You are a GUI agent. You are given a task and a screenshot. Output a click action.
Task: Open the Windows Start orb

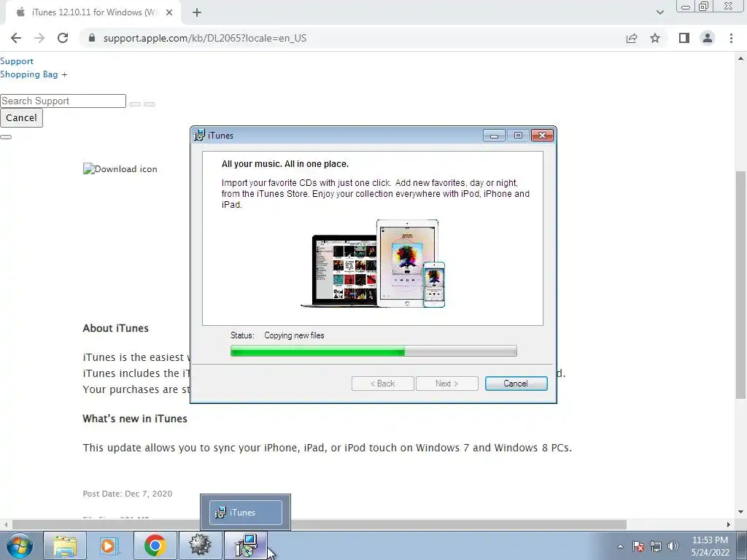pos(20,545)
